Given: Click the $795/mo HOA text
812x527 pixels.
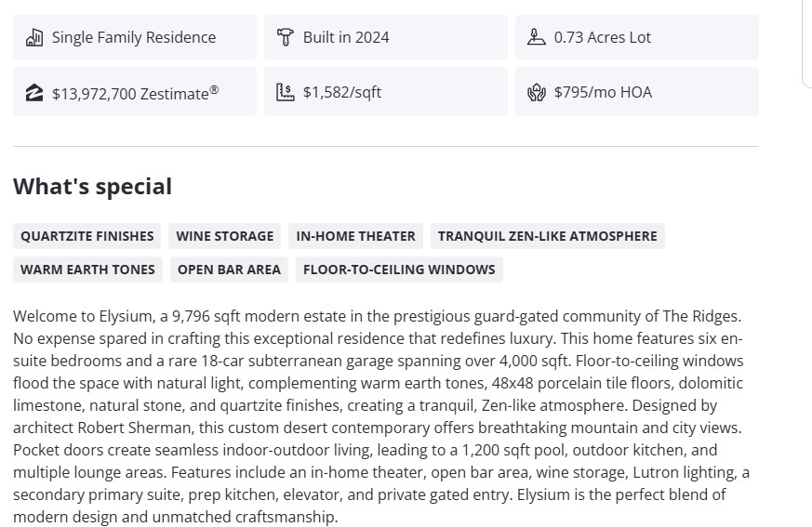Looking at the screenshot, I should click(x=603, y=93).
